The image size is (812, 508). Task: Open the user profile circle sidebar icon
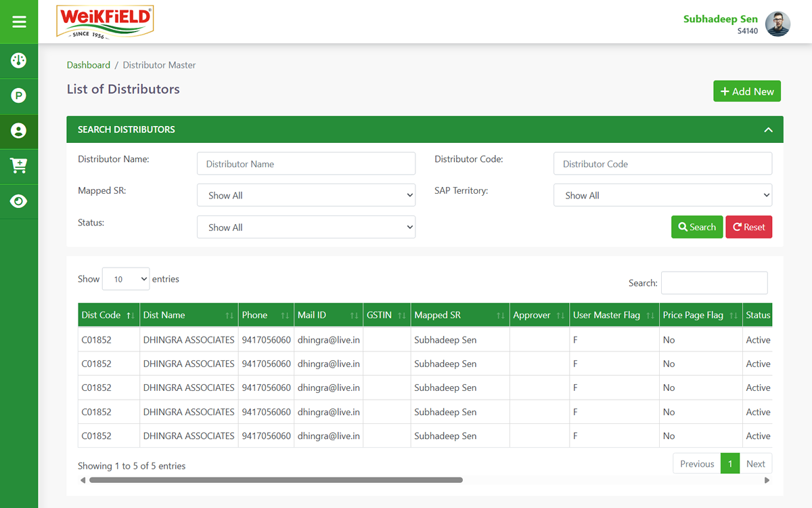[19, 131]
